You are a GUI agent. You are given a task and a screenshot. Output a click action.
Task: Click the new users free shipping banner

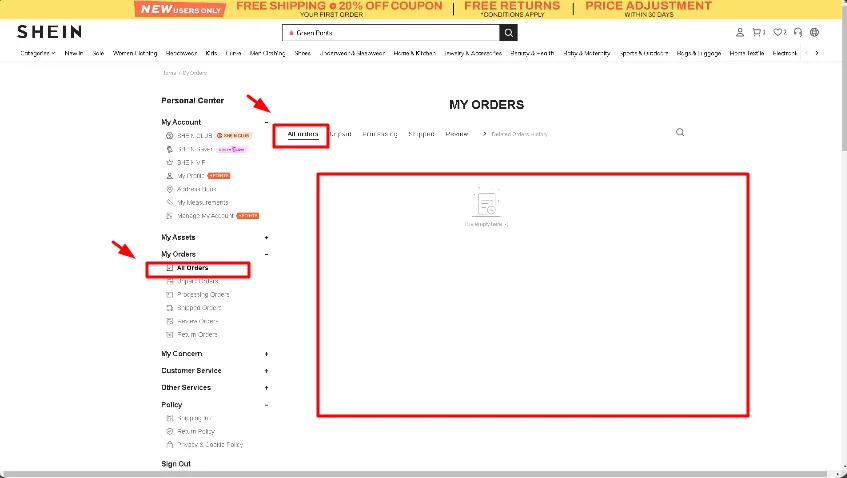423,9
